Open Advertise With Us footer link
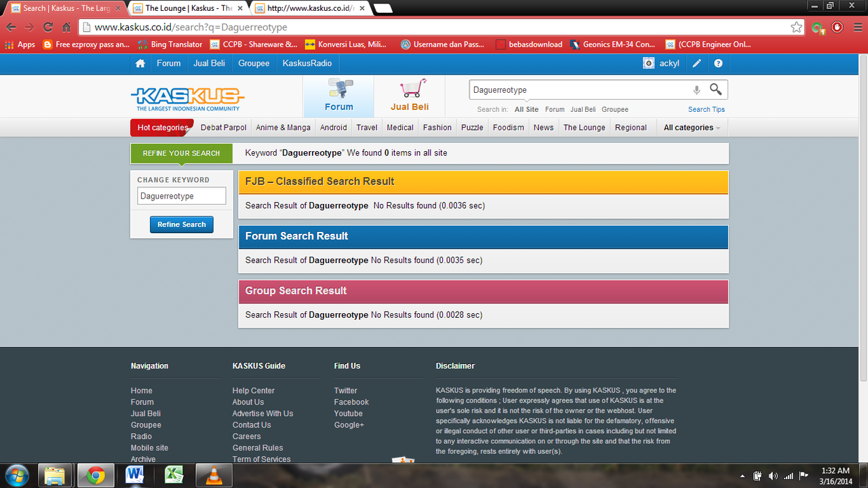Image resolution: width=868 pixels, height=488 pixels. [x=263, y=413]
